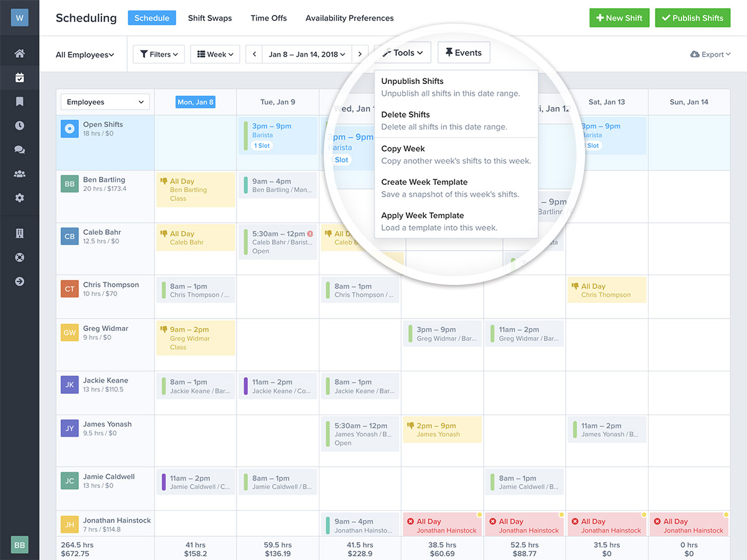Open the Week view dropdown
The image size is (747, 560).
click(215, 54)
